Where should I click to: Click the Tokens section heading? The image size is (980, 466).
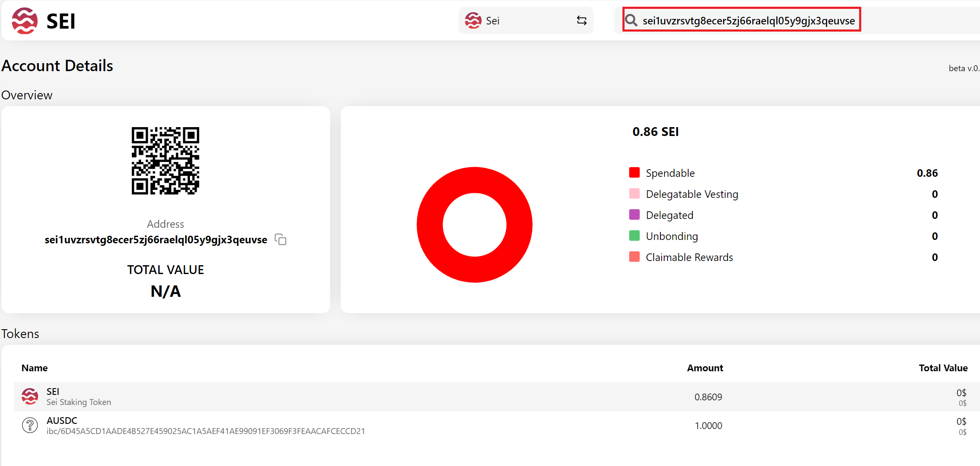20,334
